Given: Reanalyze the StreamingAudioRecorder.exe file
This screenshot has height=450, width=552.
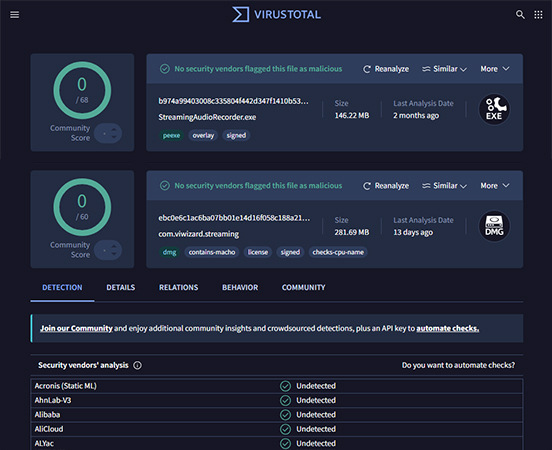Looking at the screenshot, I should coord(386,69).
